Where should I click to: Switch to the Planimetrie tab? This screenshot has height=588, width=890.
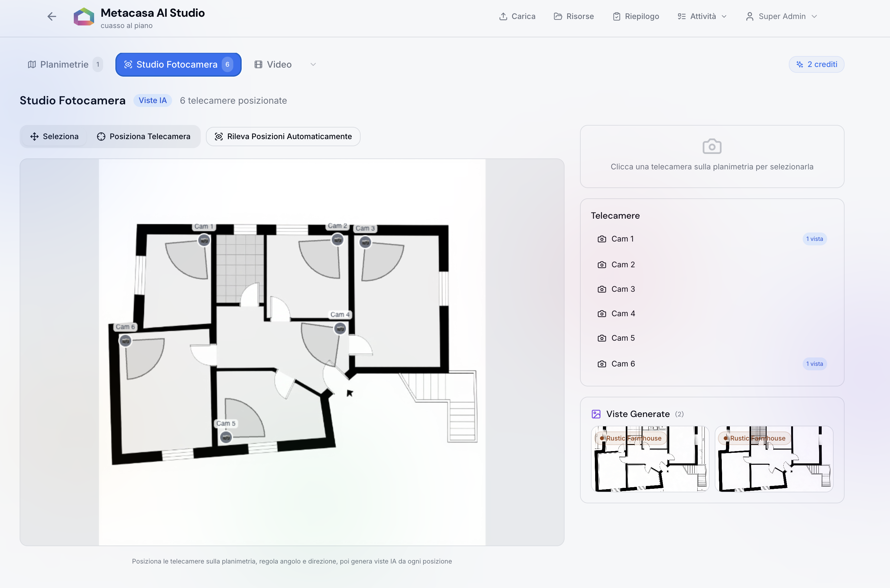click(x=64, y=64)
